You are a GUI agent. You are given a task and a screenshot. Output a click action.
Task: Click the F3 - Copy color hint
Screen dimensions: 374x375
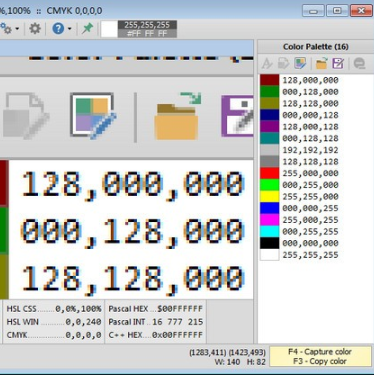click(x=320, y=361)
